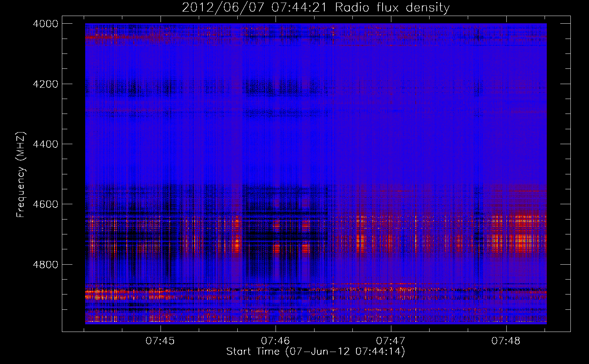Click the "07:46" time axis label

[x=276, y=341]
